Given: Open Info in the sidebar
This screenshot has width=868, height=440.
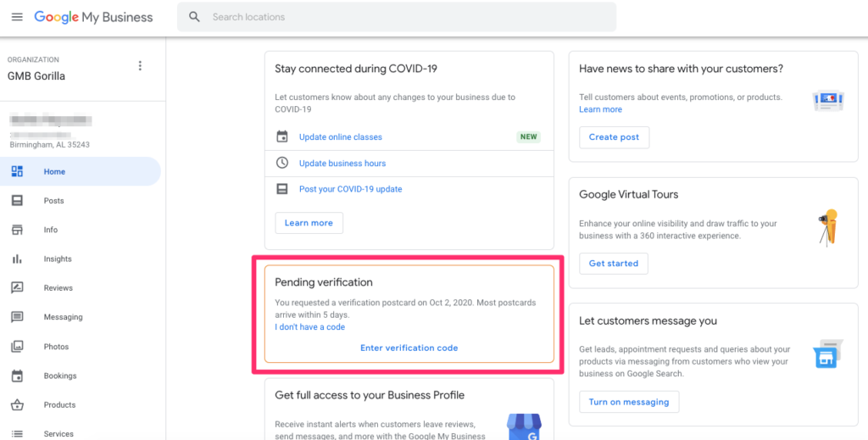Looking at the screenshot, I should coord(50,230).
